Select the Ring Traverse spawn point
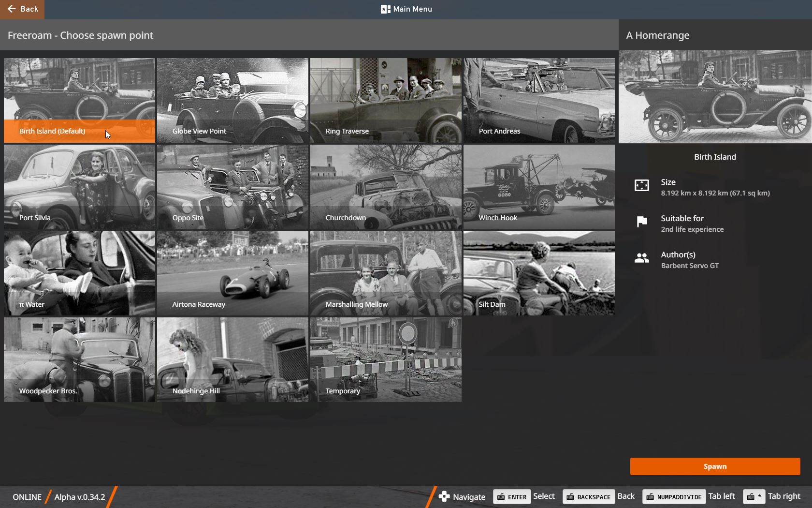 click(386, 101)
